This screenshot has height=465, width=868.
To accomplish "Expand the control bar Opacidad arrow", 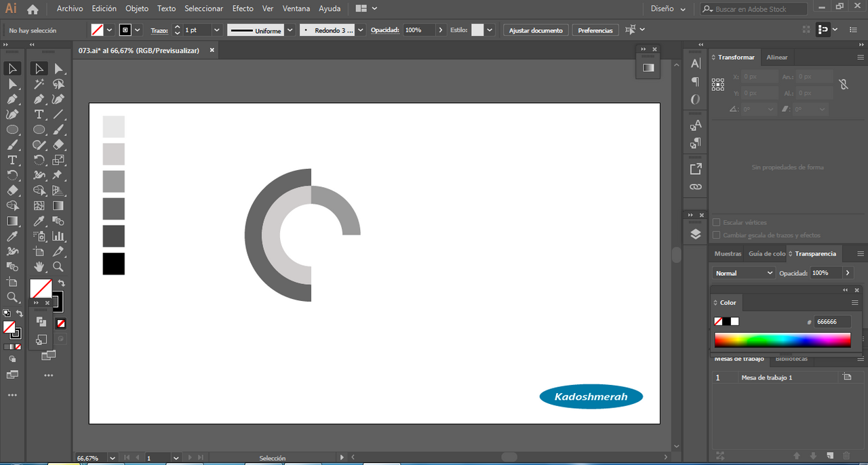I will (x=441, y=31).
